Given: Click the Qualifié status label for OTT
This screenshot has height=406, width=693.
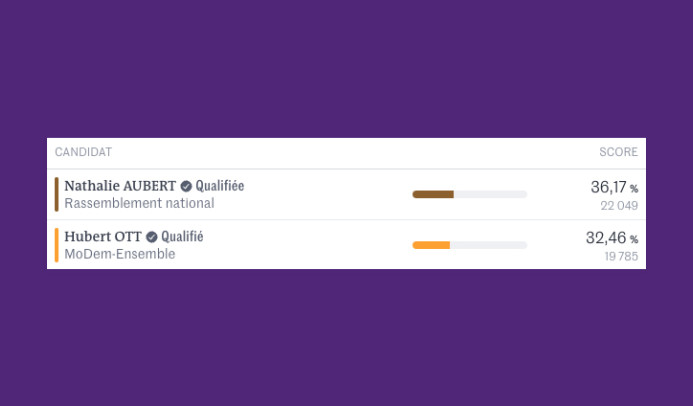Looking at the screenshot, I should [x=182, y=237].
